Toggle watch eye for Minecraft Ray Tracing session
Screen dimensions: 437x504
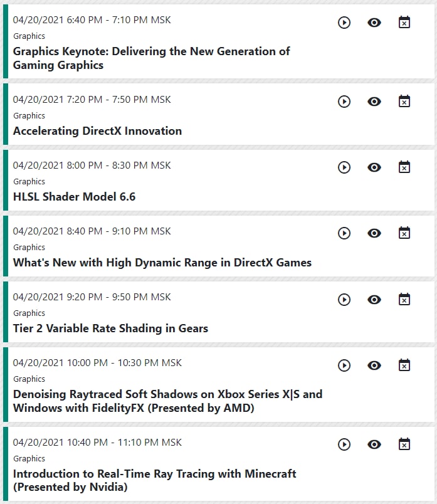[374, 444]
